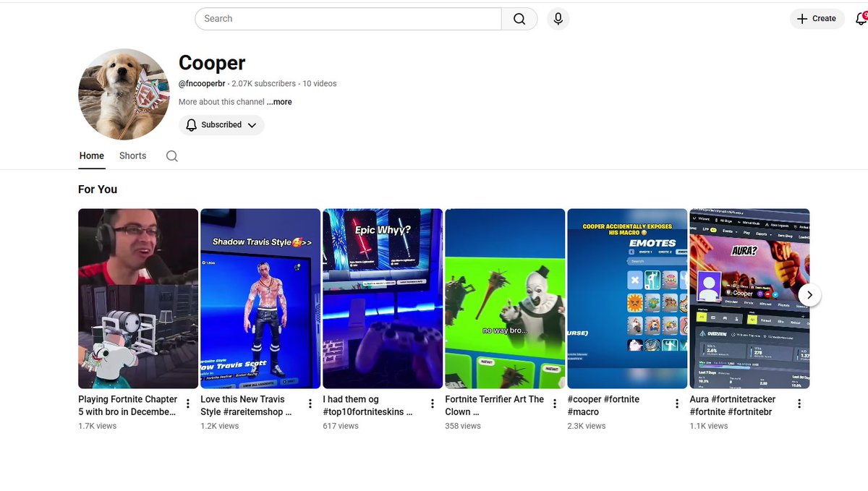Click the 2.07K subscribers text
868x491 pixels.
pyautogui.click(x=264, y=84)
